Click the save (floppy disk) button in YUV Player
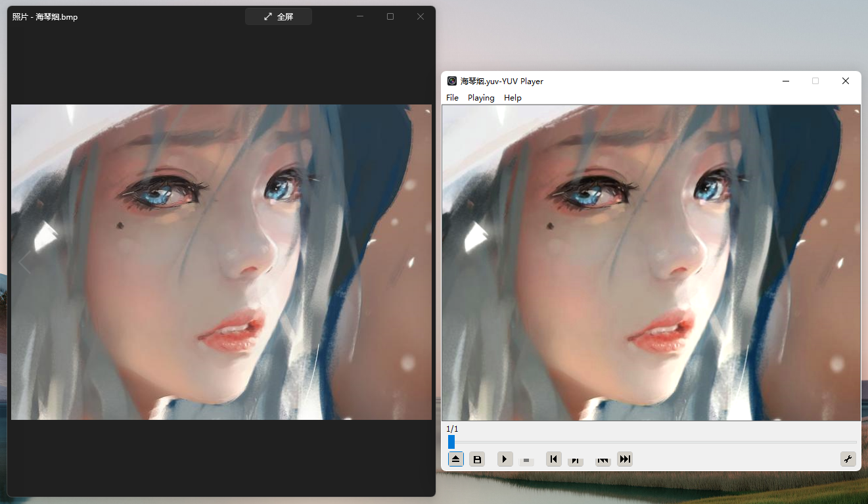Image resolution: width=868 pixels, height=504 pixels. pyautogui.click(x=477, y=459)
